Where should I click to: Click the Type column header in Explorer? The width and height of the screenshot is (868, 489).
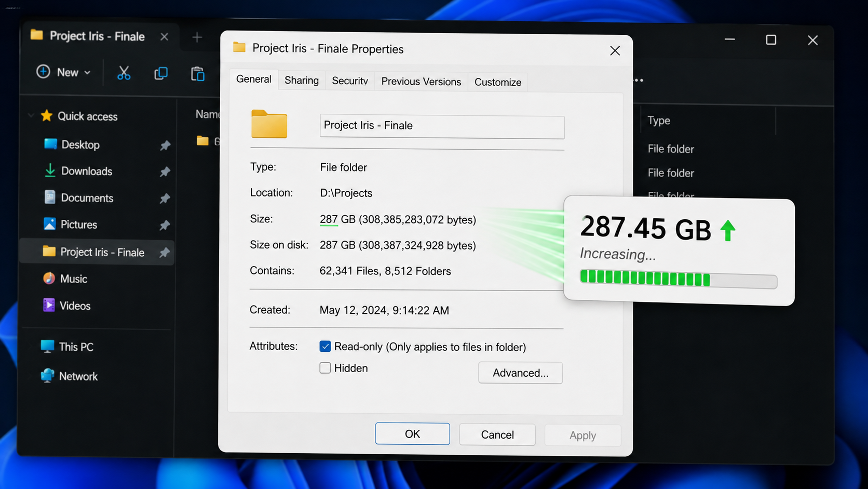659,121
